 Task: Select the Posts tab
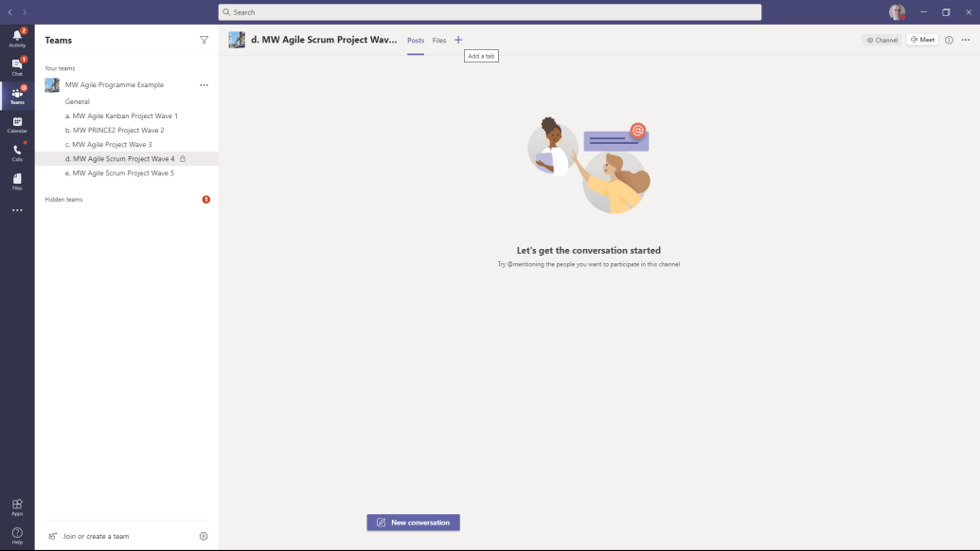pyautogui.click(x=415, y=41)
